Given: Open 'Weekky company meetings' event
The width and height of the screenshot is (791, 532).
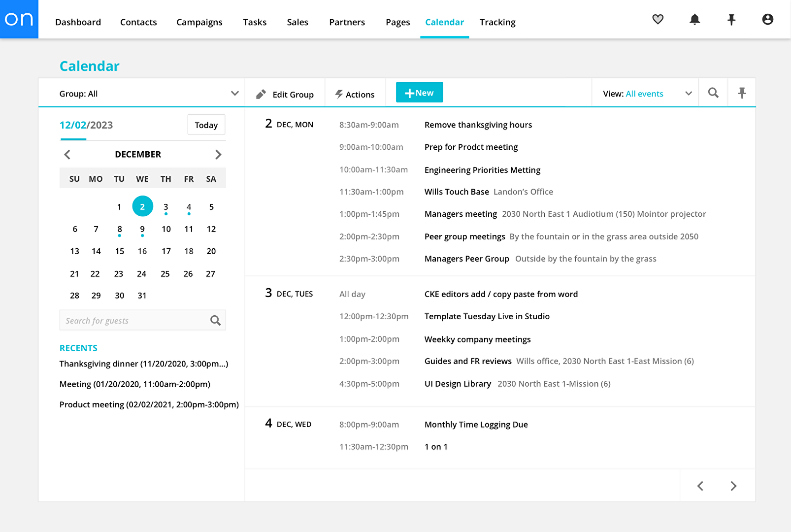Looking at the screenshot, I should click(478, 339).
